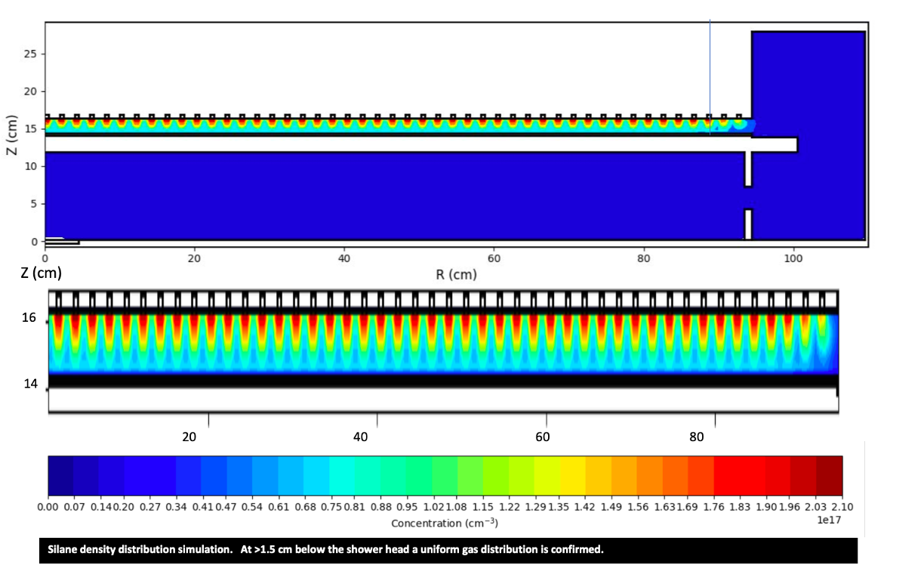Click the 100 tick on top plot's R axis
924x565 pixels.
[x=793, y=258]
